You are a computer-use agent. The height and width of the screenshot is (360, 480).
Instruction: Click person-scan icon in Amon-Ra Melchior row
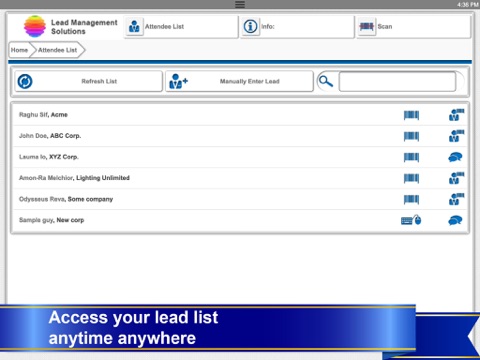pos(456,178)
